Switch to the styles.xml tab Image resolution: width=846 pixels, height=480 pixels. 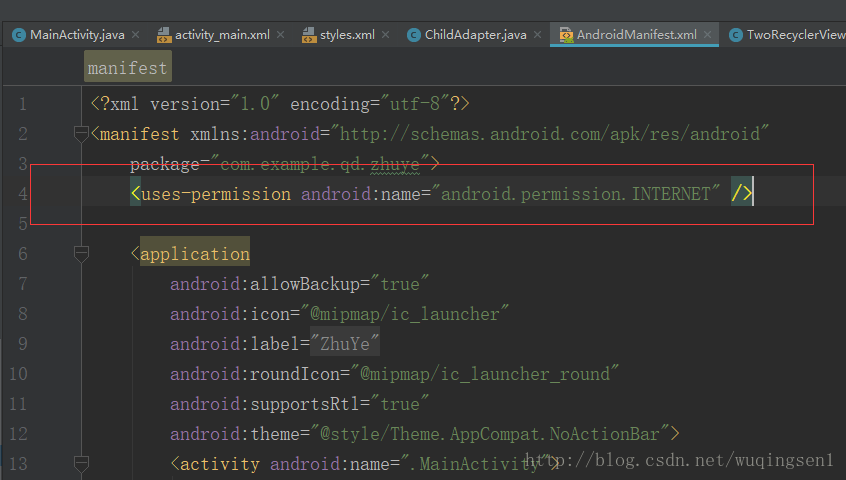tap(347, 35)
